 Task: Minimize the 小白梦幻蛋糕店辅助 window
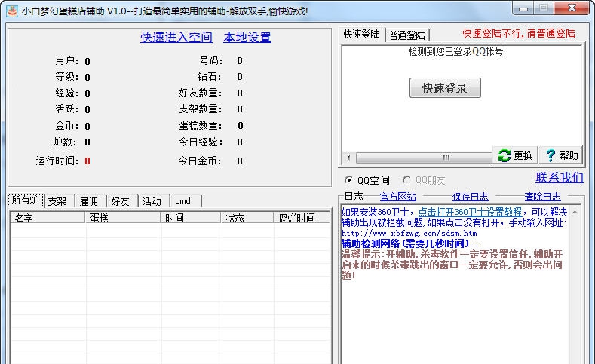point(523,8)
